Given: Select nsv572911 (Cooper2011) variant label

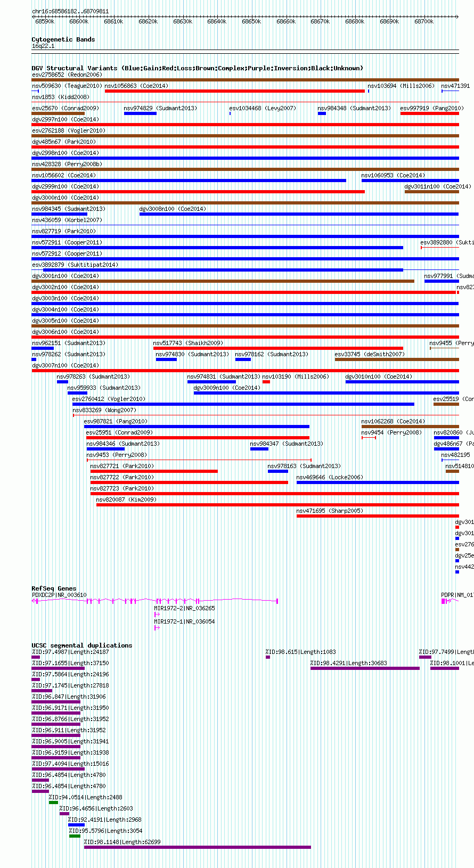Looking at the screenshot, I should [x=67, y=242].
